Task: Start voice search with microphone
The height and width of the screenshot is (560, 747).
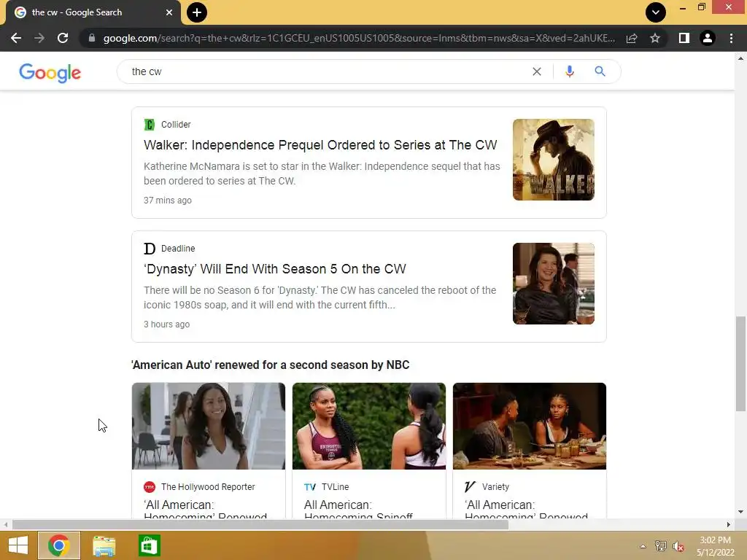Action: point(569,71)
